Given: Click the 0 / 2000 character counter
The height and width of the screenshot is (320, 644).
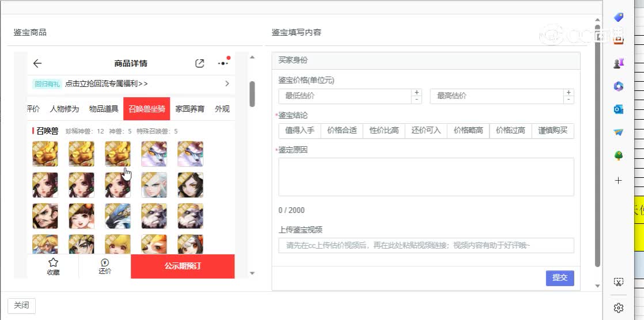Looking at the screenshot, I should [291, 211].
